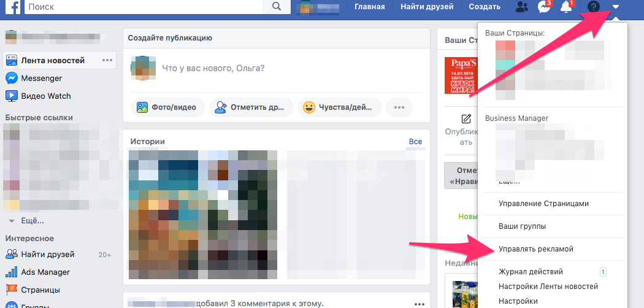Select Управление Страницами menu item

544,204
